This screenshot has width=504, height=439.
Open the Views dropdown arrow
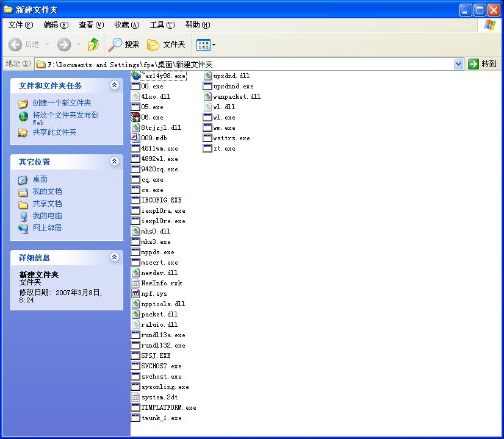click(214, 45)
